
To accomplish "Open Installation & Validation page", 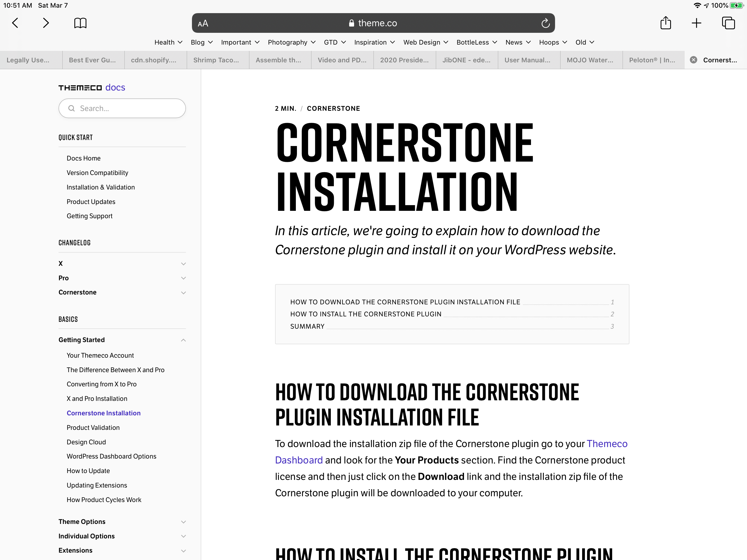I will click(x=101, y=187).
